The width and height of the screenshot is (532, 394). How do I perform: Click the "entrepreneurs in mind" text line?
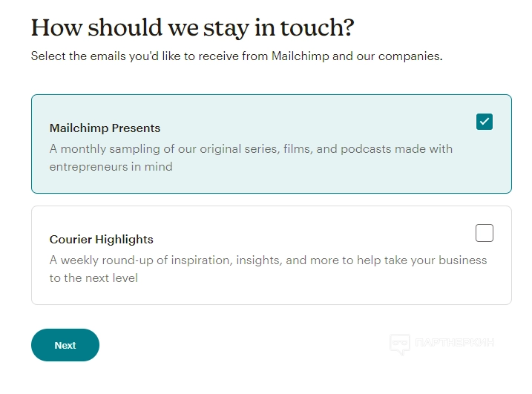click(x=111, y=166)
